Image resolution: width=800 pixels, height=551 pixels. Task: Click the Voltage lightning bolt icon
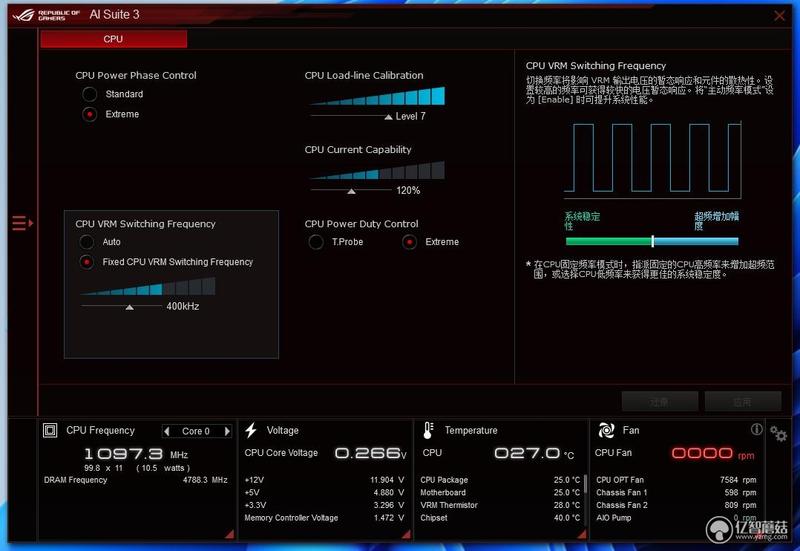(x=251, y=430)
